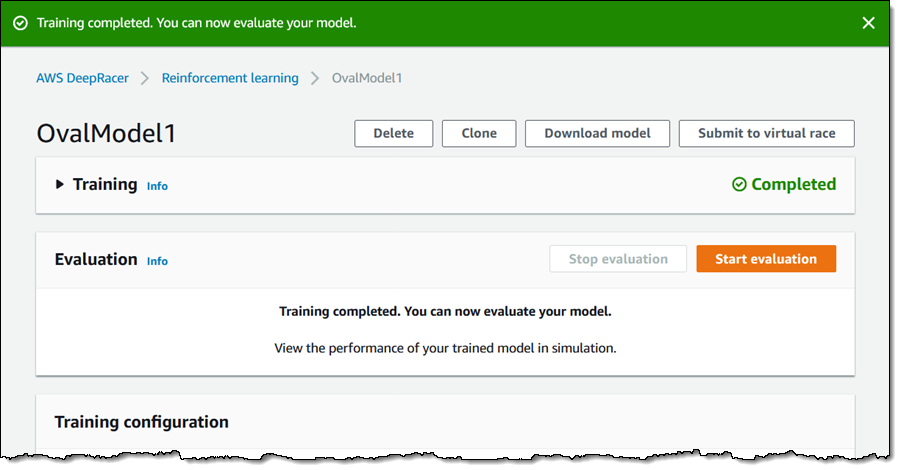
Task: Click the green banner success checkmark icon
Action: tap(20, 23)
